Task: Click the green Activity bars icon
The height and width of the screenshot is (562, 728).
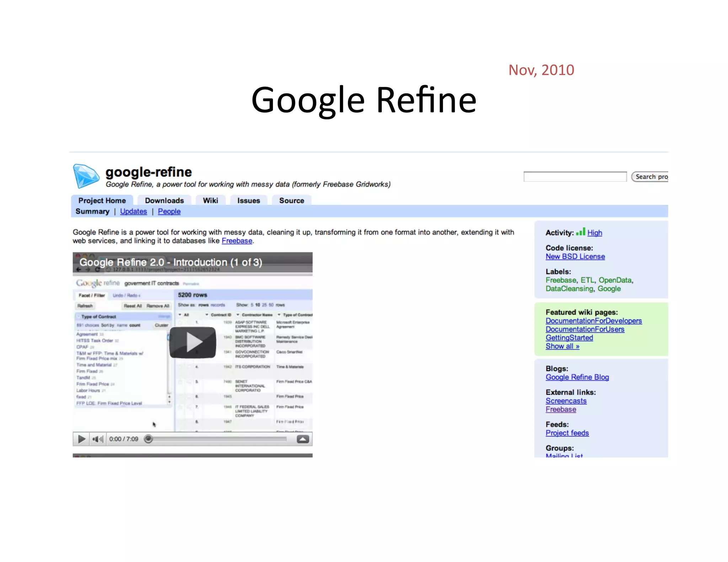Action: tap(580, 232)
